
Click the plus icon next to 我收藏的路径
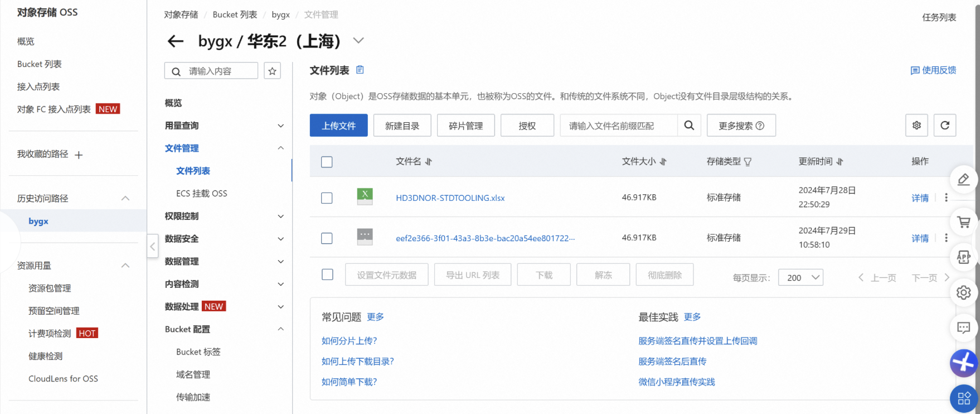[79, 155]
